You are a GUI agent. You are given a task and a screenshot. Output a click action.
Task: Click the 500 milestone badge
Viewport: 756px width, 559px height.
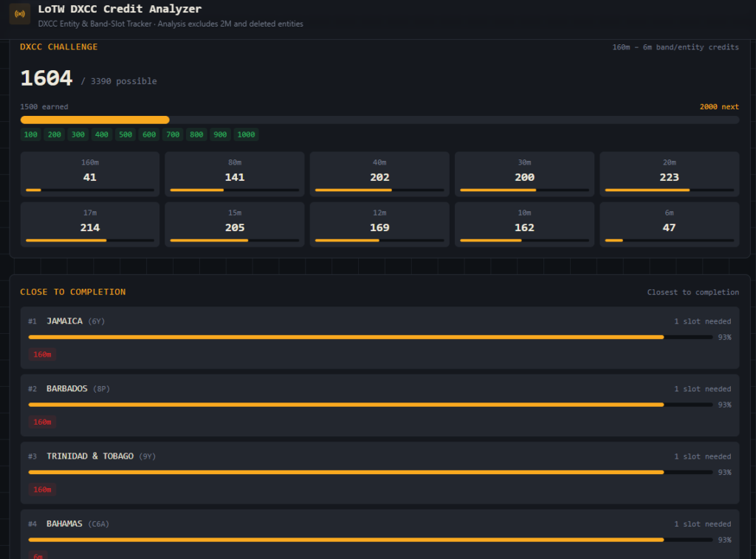coord(126,134)
